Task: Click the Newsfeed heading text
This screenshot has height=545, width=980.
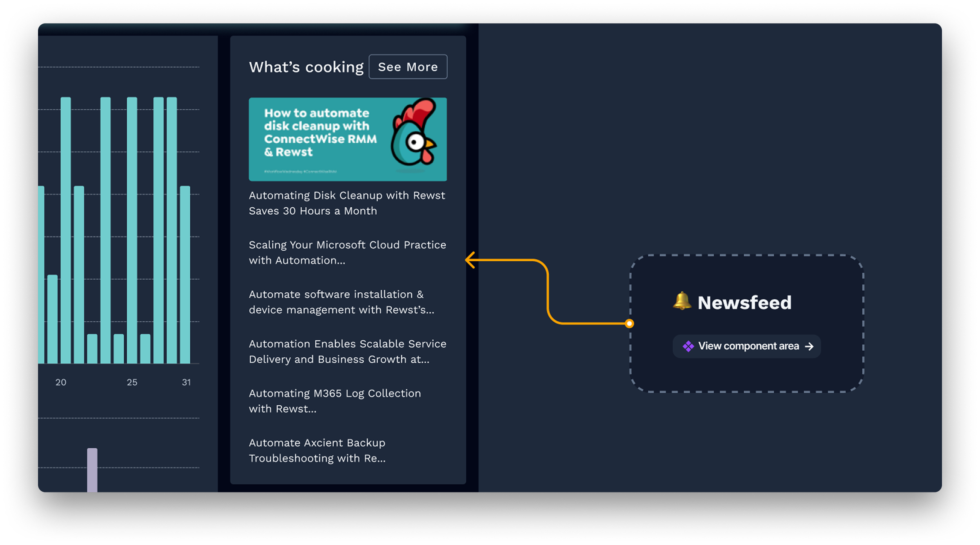Action: 744,303
